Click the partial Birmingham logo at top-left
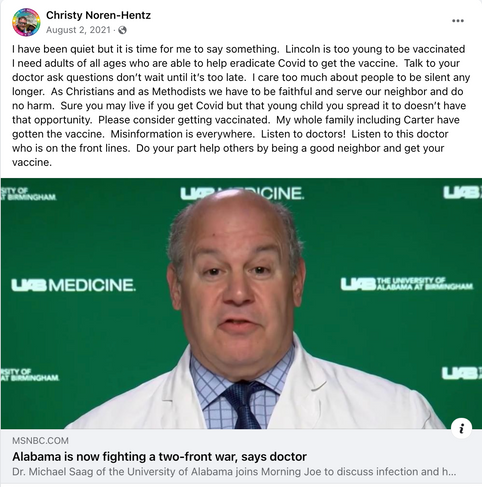 [x=29, y=194]
